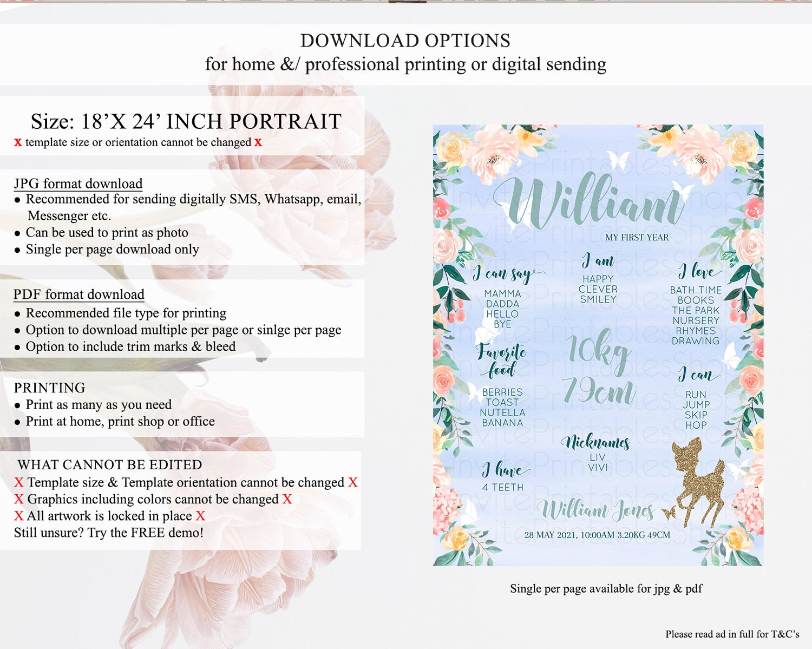Click the 'Size: 18'X 24' INCH PORTRAIT' heading
The height and width of the screenshot is (649, 812).
[186, 121]
